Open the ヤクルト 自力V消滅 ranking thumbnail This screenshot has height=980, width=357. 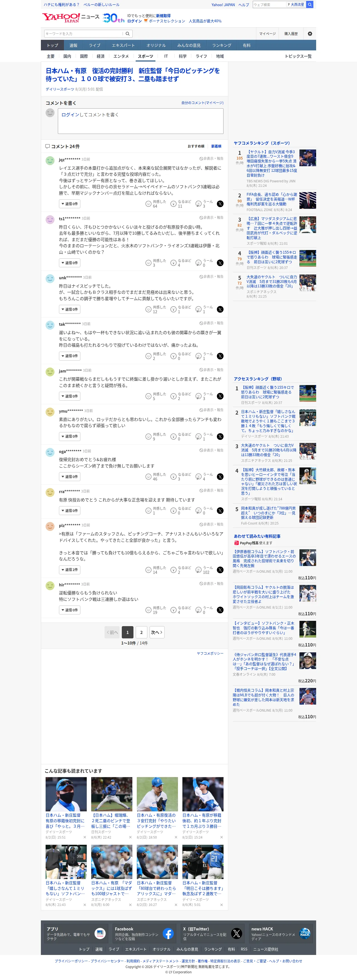pos(308,158)
